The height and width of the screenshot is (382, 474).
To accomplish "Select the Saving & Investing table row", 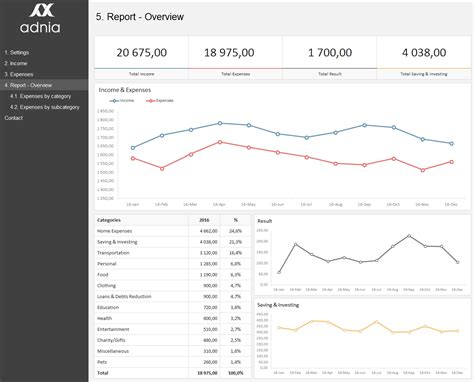I will [173, 242].
